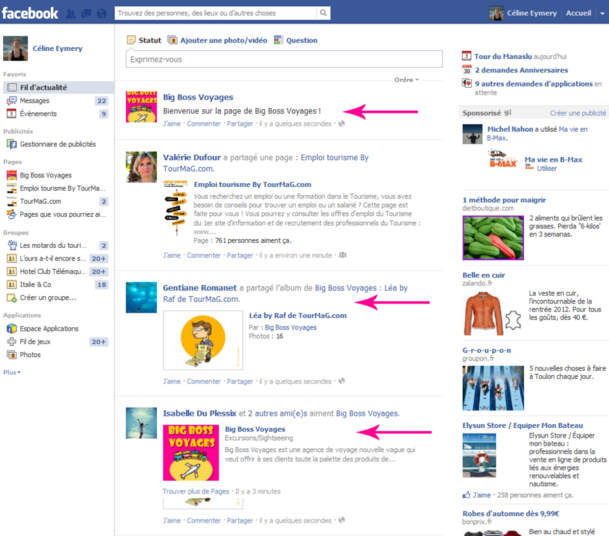This screenshot has height=536, width=609.
Task: Open Big Boss Voyages logo in Isabelle's post
Action: tap(191, 452)
